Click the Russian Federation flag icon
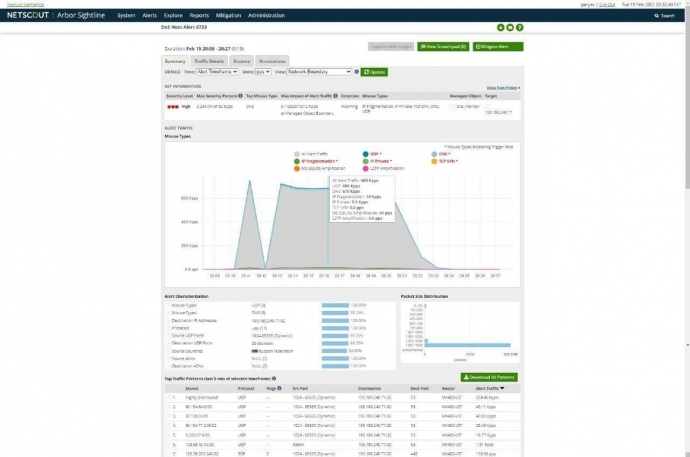Viewport: 690px width, 457px height. coord(254,351)
